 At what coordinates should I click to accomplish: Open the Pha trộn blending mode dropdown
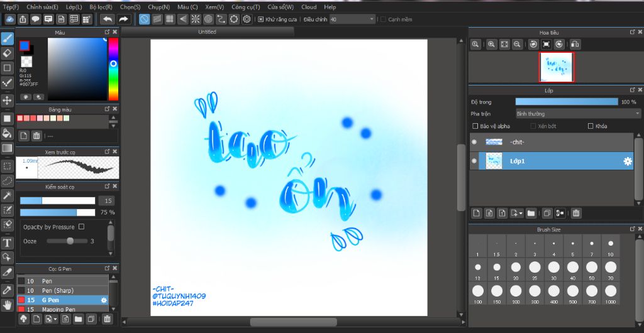coord(578,114)
